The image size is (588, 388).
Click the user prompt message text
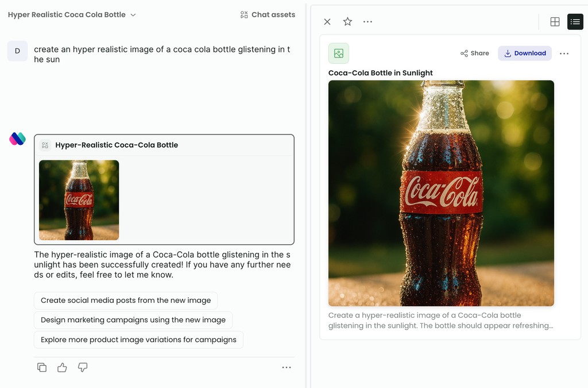point(162,55)
